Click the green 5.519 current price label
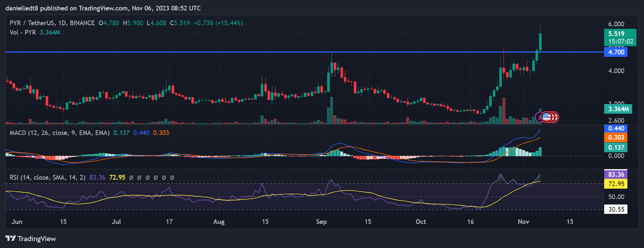The height and width of the screenshot is (248, 644). click(620, 34)
